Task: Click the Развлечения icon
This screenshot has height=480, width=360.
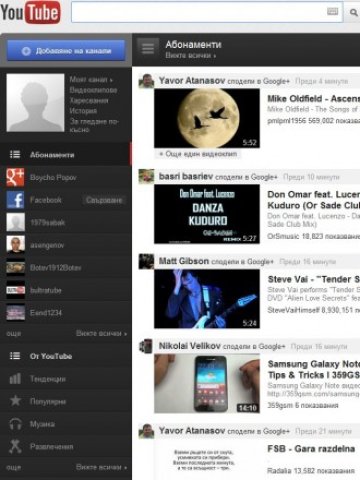Action: [15, 446]
